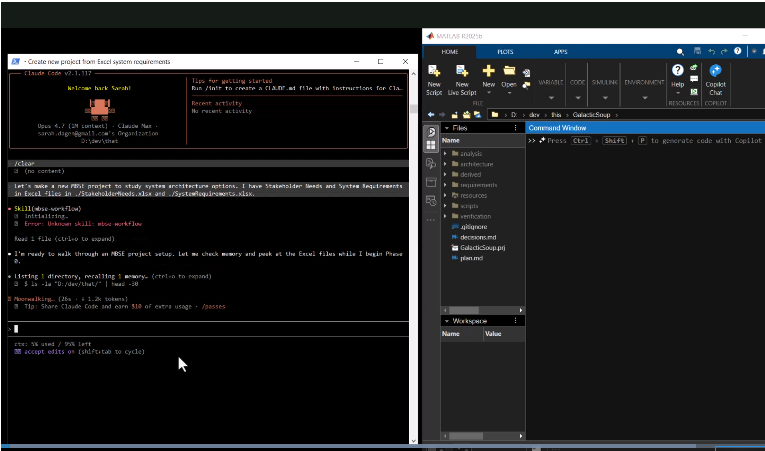Click the Files panel sidebar icon
Image resolution: width=765 pixels, height=451 pixels.
pos(431,132)
